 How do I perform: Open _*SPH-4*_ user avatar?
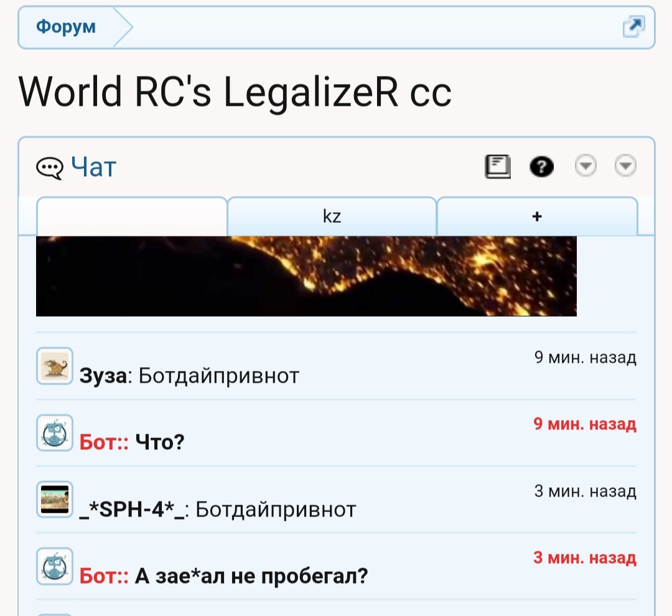55,500
